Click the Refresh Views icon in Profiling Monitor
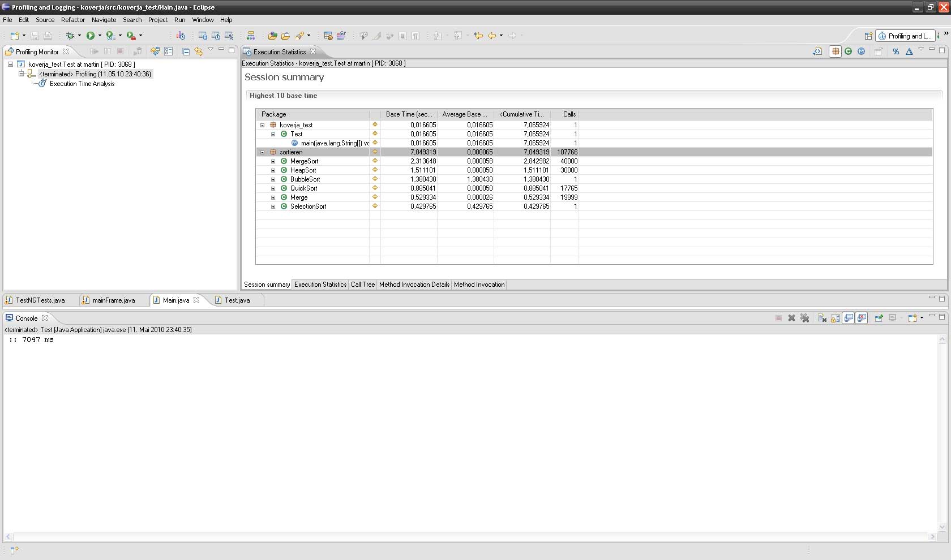The width and height of the screenshot is (951, 560). point(155,51)
